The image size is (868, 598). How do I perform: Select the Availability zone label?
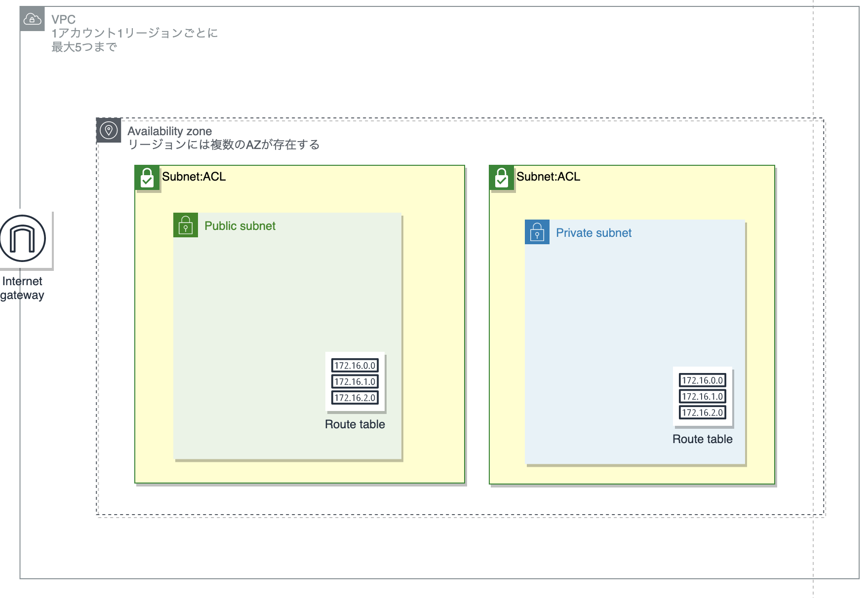tap(170, 131)
